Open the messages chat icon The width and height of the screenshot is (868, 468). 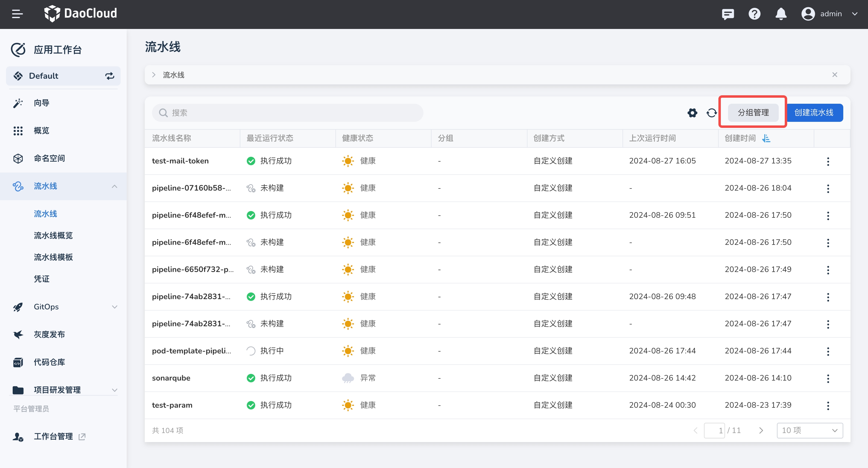[727, 14]
